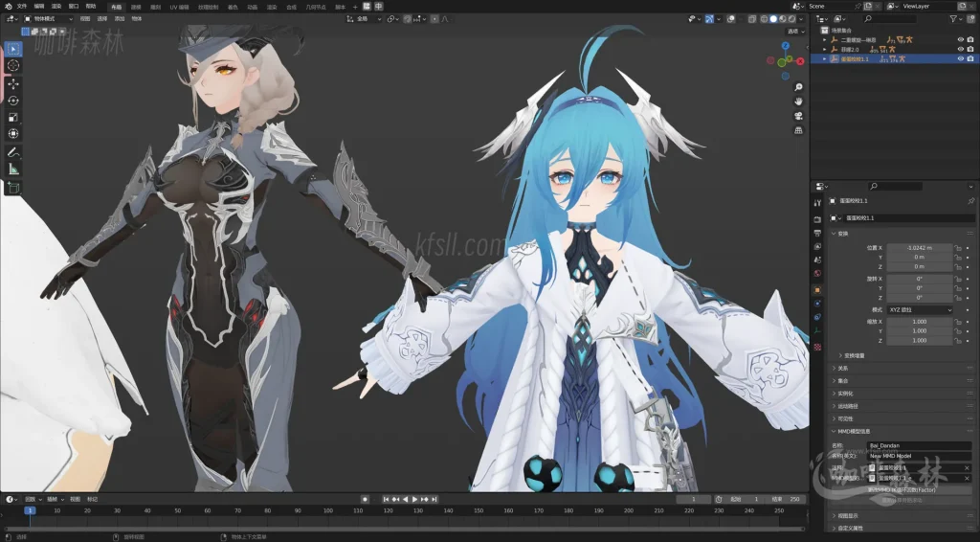Open the Tool tab in Properties editor

click(817, 203)
